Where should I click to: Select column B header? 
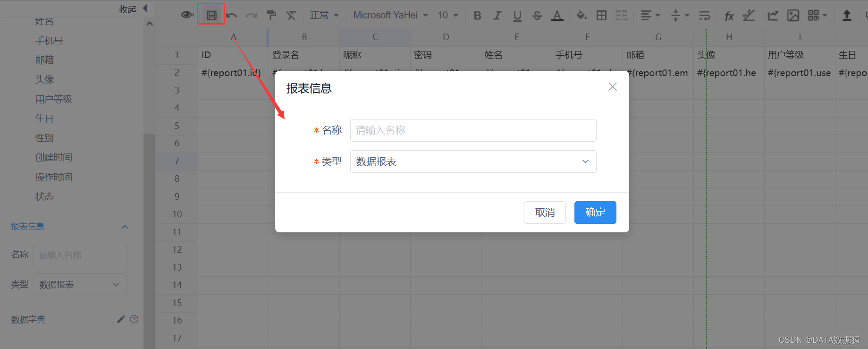(304, 37)
